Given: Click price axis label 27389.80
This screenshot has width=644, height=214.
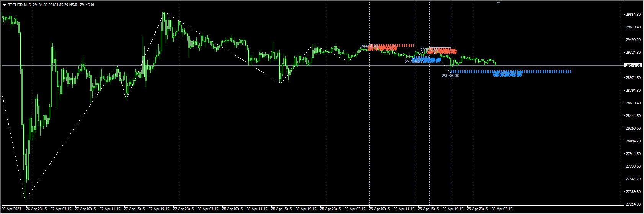Looking at the screenshot, I should [633, 192].
